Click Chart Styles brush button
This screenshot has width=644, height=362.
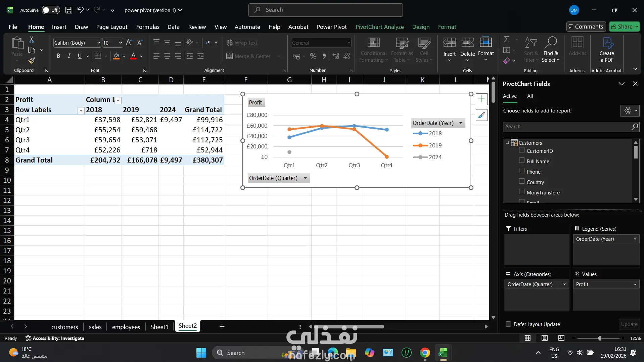pyautogui.click(x=481, y=115)
